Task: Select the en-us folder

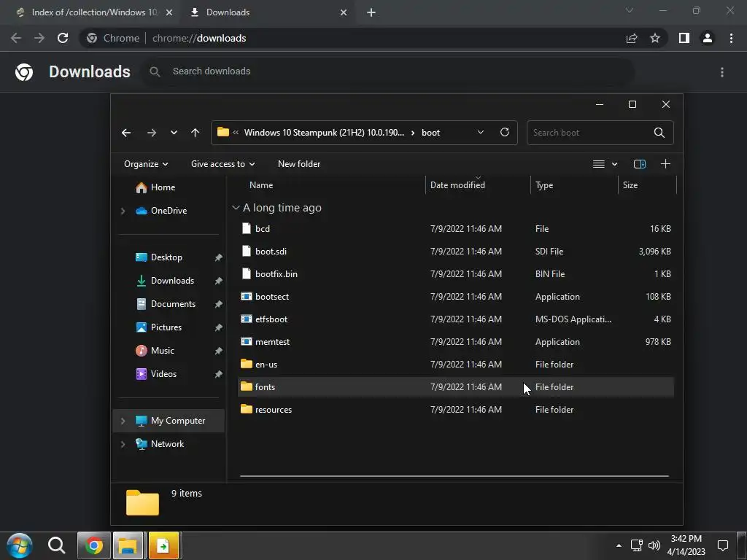Action: click(455, 365)
